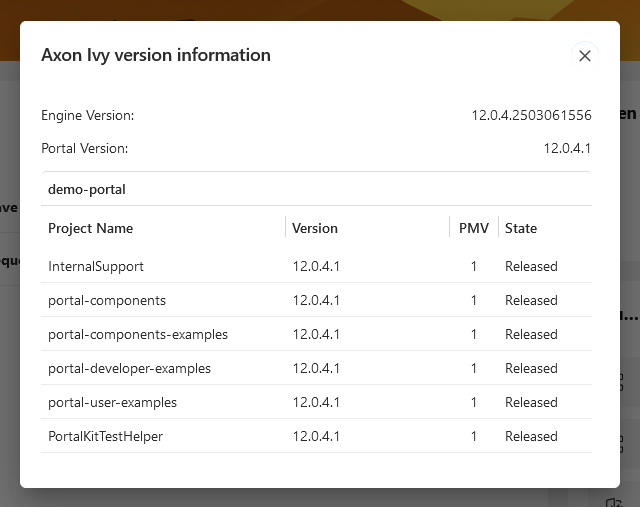Click version cell of PortalKitTestHelper row
The height and width of the screenshot is (507, 640).
click(x=316, y=436)
